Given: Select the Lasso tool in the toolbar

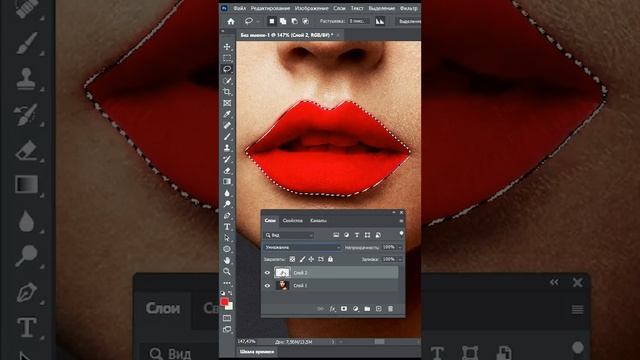Looking at the screenshot, I should [227, 69].
